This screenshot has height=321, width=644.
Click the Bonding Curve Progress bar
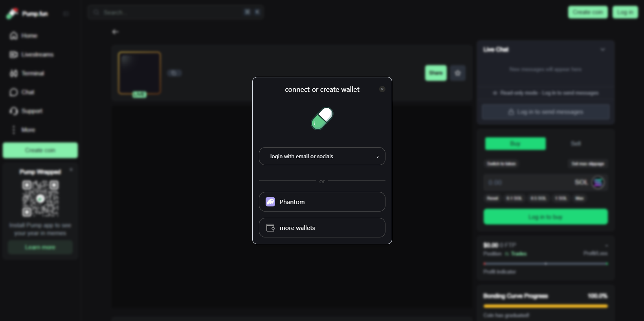(546, 306)
